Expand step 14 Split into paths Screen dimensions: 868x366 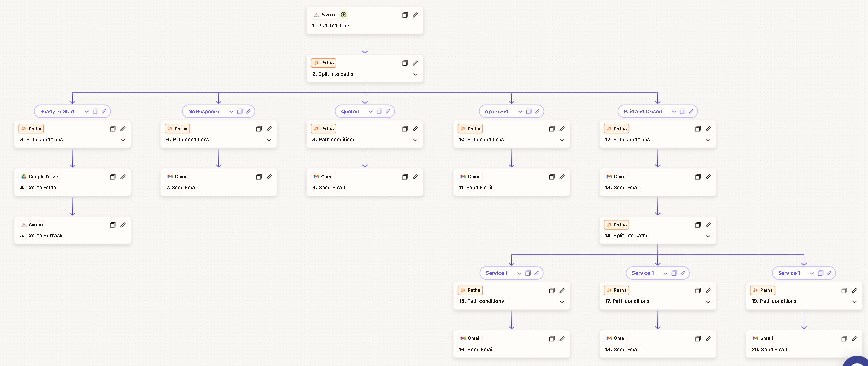708,236
